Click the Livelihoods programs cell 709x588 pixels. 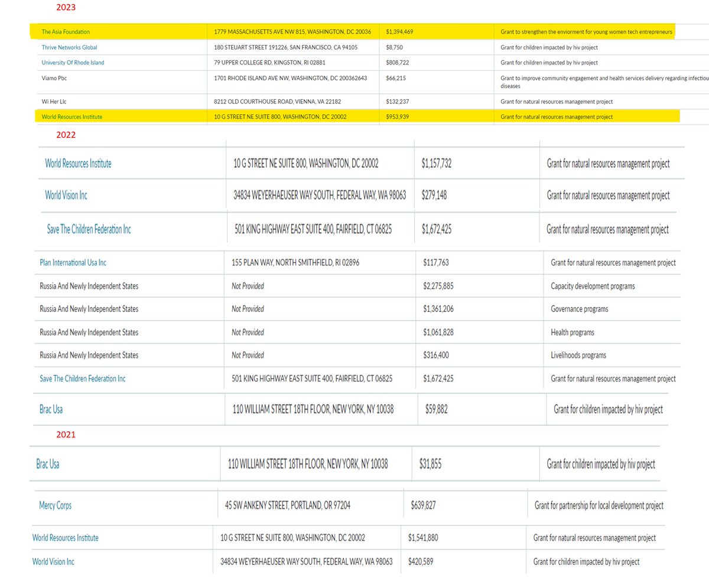[578, 355]
